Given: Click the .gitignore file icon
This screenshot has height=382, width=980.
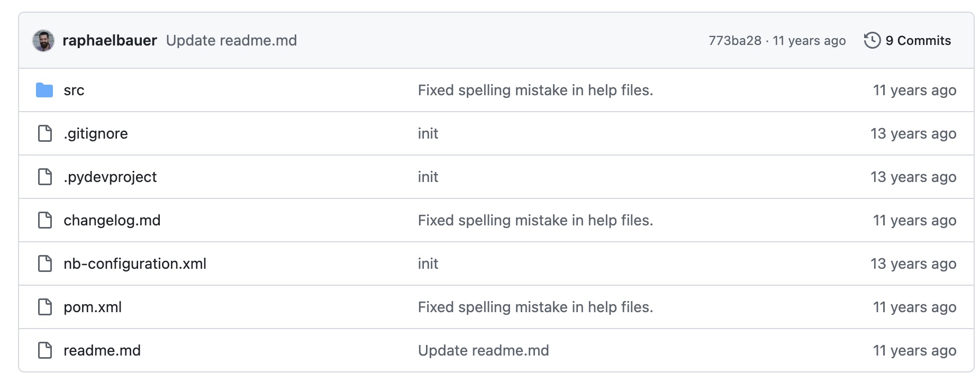Looking at the screenshot, I should [45, 134].
